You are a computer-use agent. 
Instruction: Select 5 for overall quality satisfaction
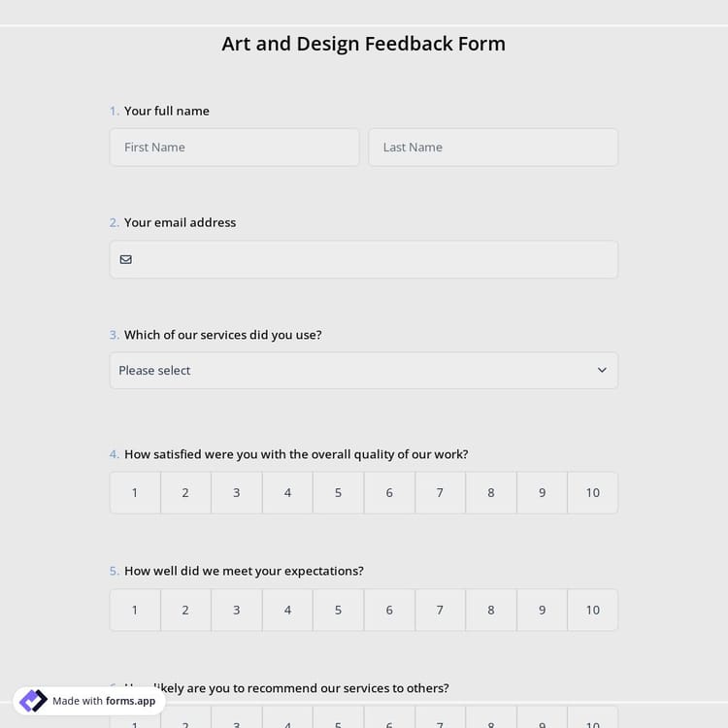point(338,493)
